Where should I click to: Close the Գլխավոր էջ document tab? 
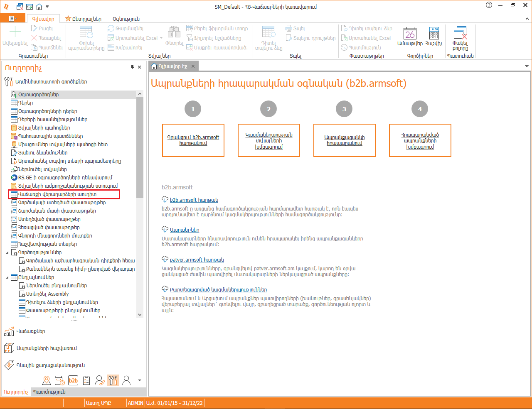tap(193, 66)
